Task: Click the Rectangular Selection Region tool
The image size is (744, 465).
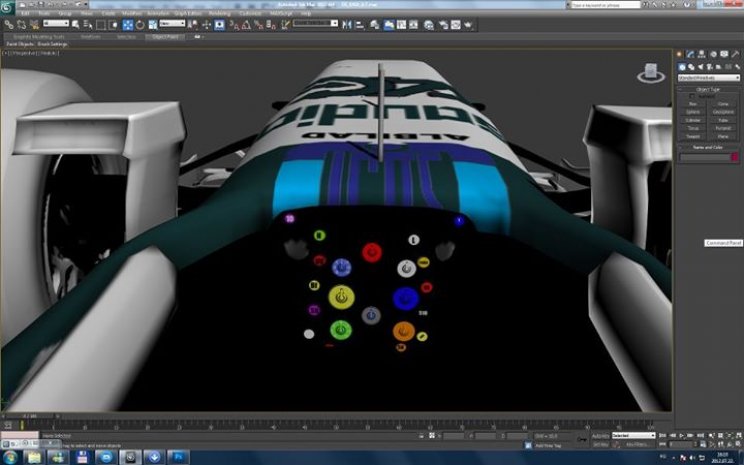Action: coord(101,25)
